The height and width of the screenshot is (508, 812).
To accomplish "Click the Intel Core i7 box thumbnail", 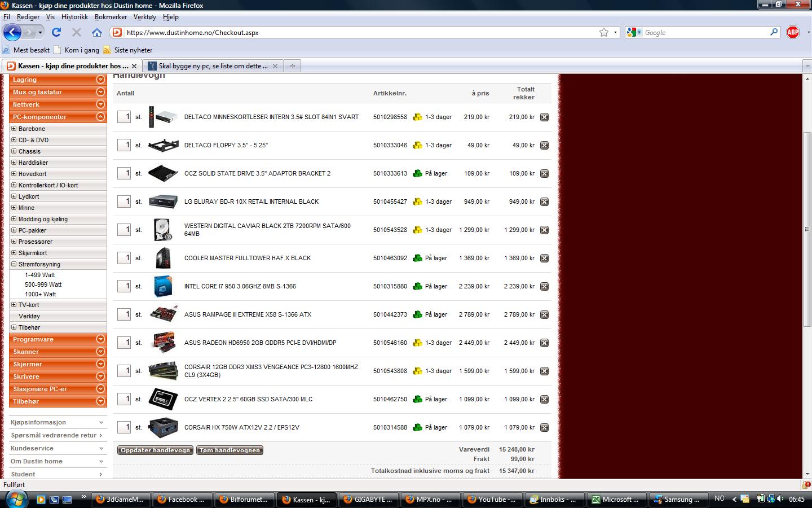I will (163, 286).
